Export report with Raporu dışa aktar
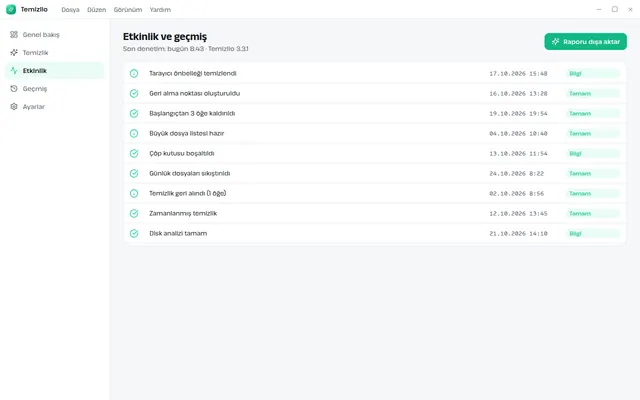 pos(585,42)
